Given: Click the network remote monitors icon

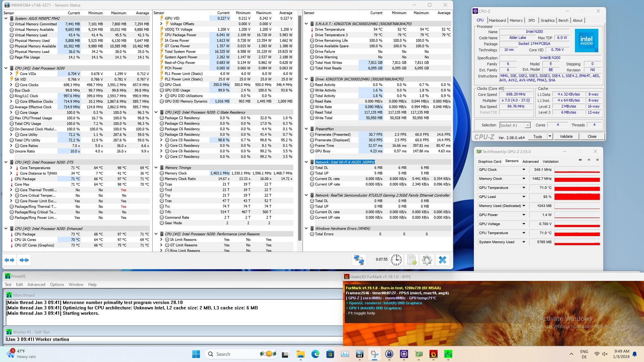Looking at the screenshot, I should point(359,260).
